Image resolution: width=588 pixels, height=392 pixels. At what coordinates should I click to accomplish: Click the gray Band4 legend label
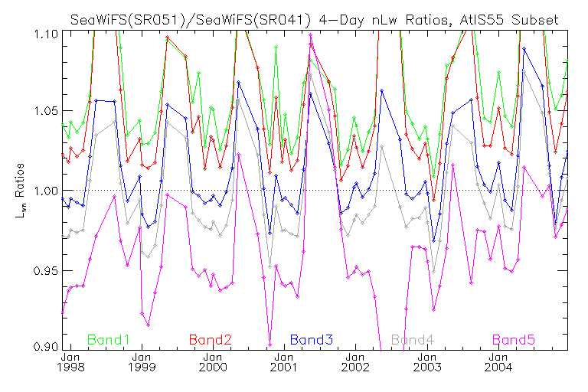click(x=413, y=340)
